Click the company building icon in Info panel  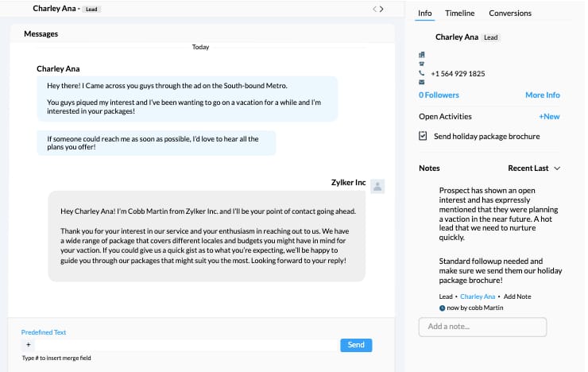422,55
